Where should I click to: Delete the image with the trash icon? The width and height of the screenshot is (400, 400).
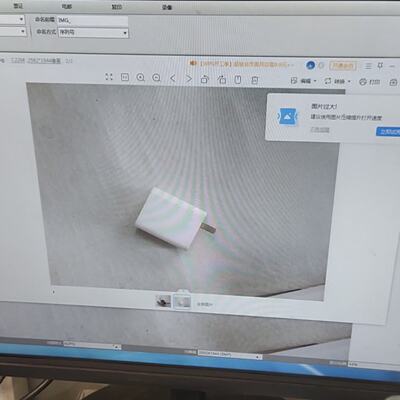(255, 80)
